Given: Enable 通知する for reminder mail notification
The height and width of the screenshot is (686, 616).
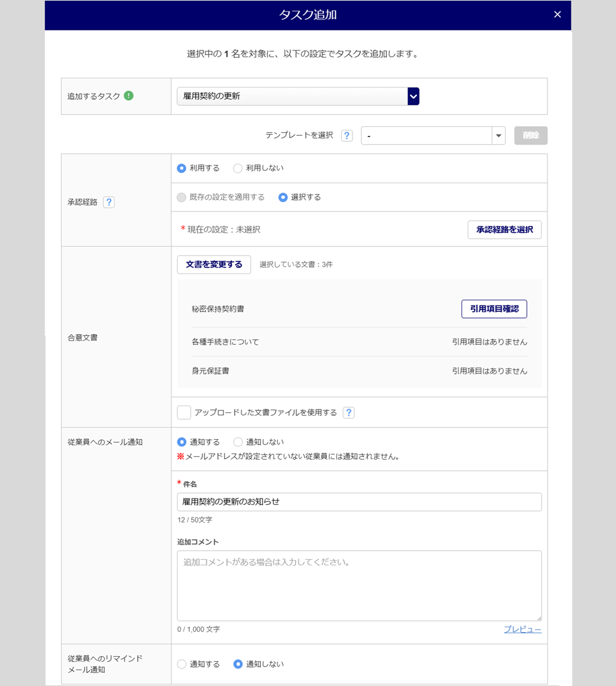Looking at the screenshot, I should point(182,664).
